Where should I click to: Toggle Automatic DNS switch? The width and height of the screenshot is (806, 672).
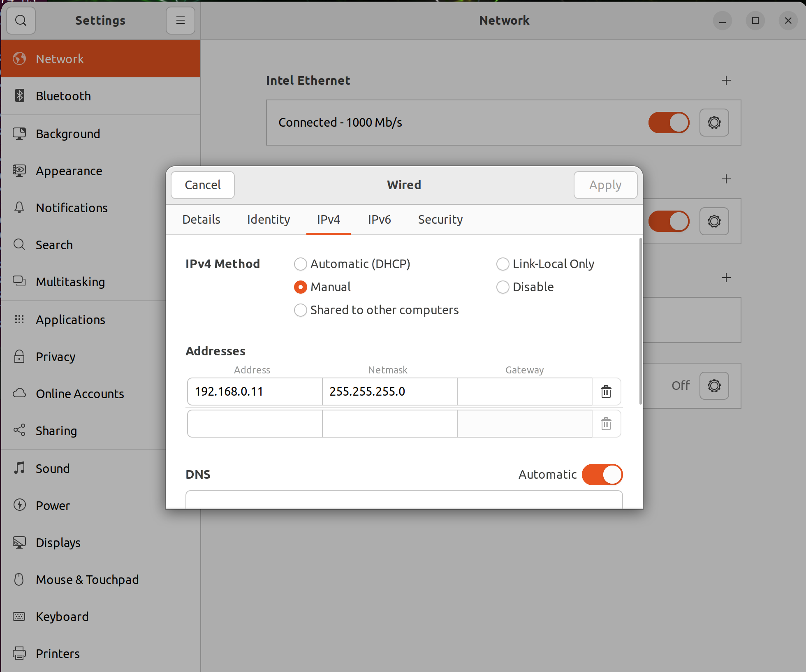602,475
